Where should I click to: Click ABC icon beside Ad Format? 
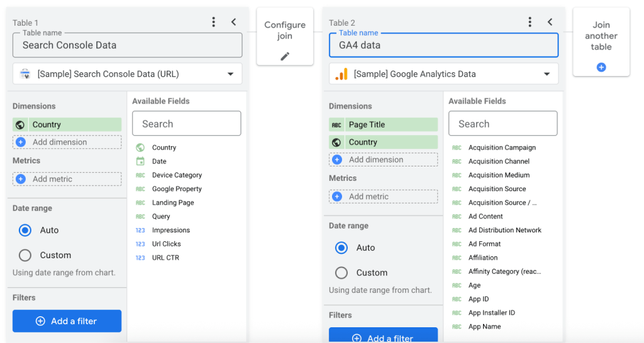click(x=457, y=244)
